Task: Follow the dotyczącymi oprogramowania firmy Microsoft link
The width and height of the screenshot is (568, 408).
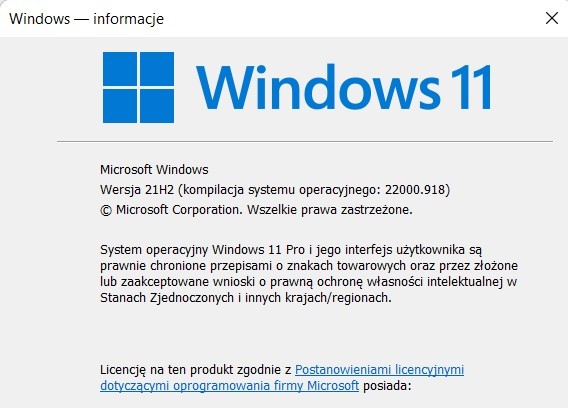Action: pos(230,386)
